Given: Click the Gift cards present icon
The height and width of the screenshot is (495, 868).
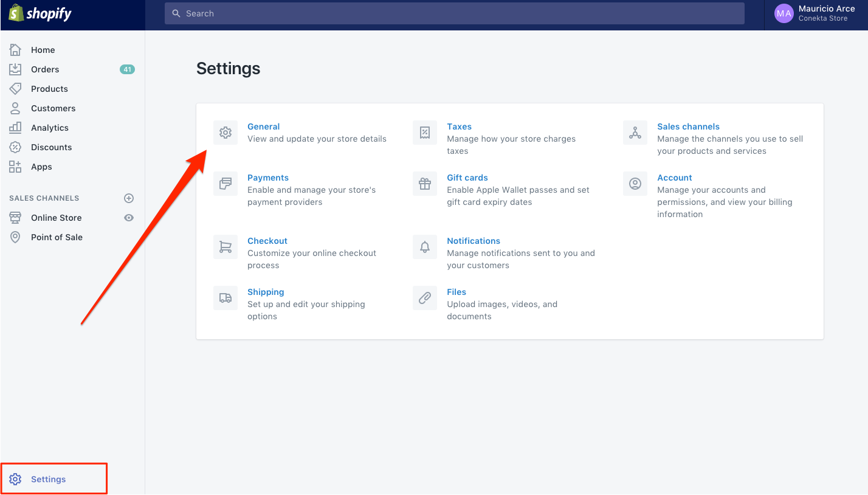Looking at the screenshot, I should pos(425,184).
